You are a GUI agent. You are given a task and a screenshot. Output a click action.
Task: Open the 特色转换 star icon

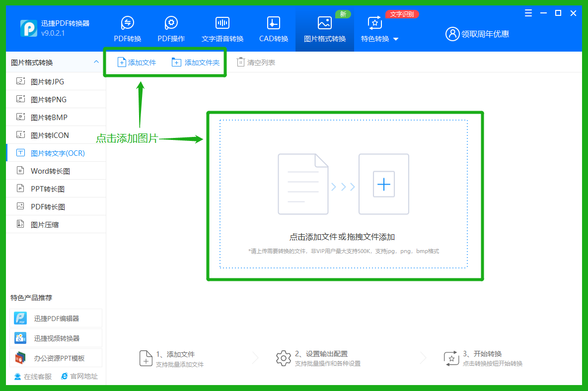click(374, 23)
